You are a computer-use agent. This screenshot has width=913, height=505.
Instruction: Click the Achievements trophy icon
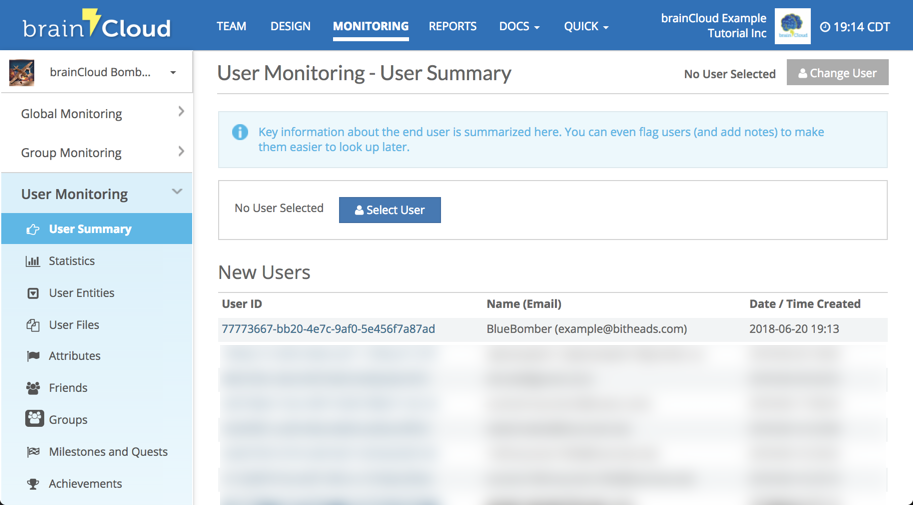pos(33,484)
